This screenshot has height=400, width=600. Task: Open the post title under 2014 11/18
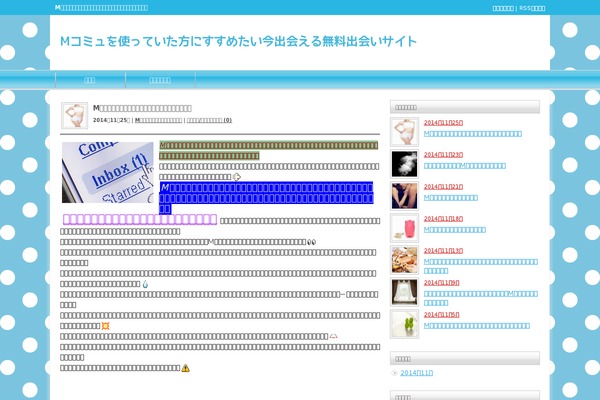point(455,230)
